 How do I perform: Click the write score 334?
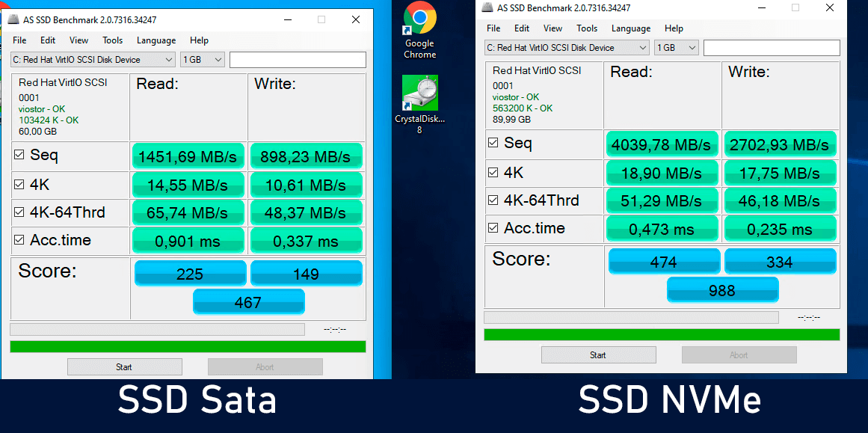coord(780,261)
